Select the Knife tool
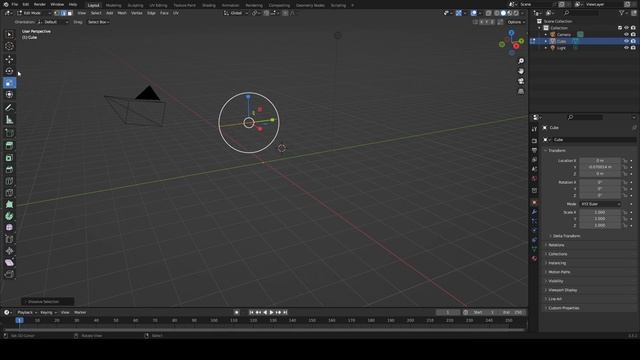This screenshot has height=360, width=640. point(9,193)
